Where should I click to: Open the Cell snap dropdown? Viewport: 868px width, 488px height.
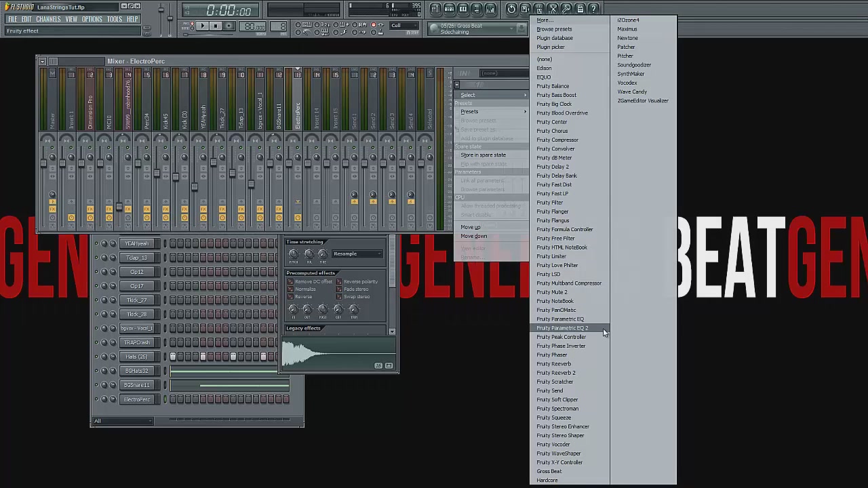pyautogui.click(x=405, y=26)
